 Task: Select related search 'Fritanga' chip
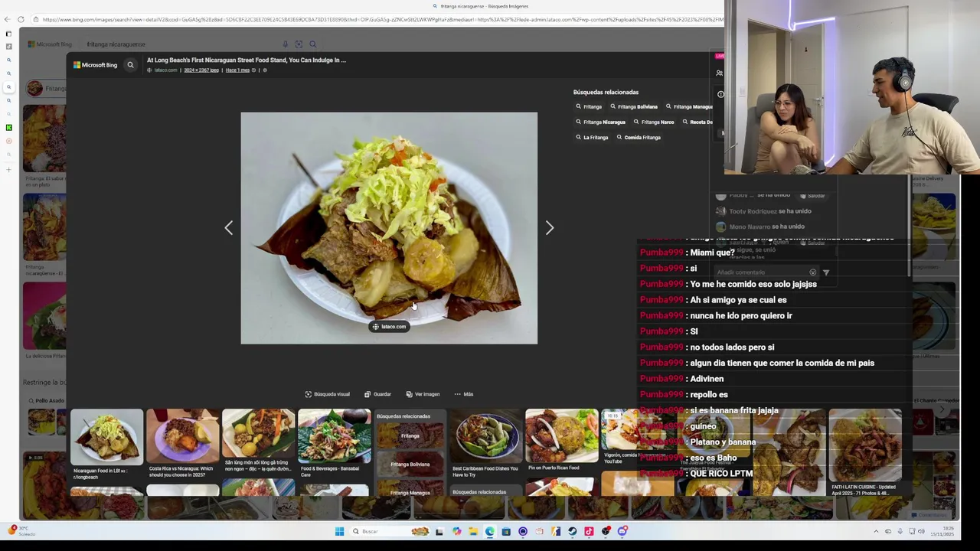[x=589, y=107]
